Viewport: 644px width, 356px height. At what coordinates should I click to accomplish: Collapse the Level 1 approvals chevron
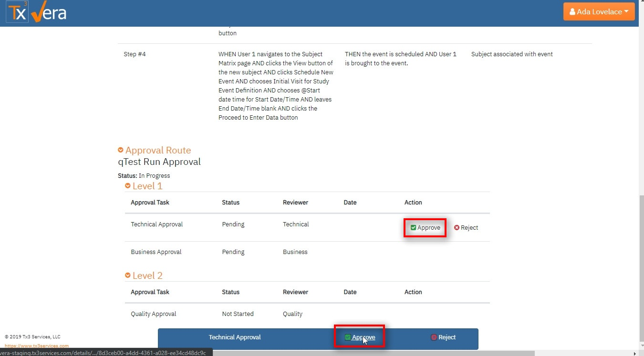pyautogui.click(x=128, y=186)
